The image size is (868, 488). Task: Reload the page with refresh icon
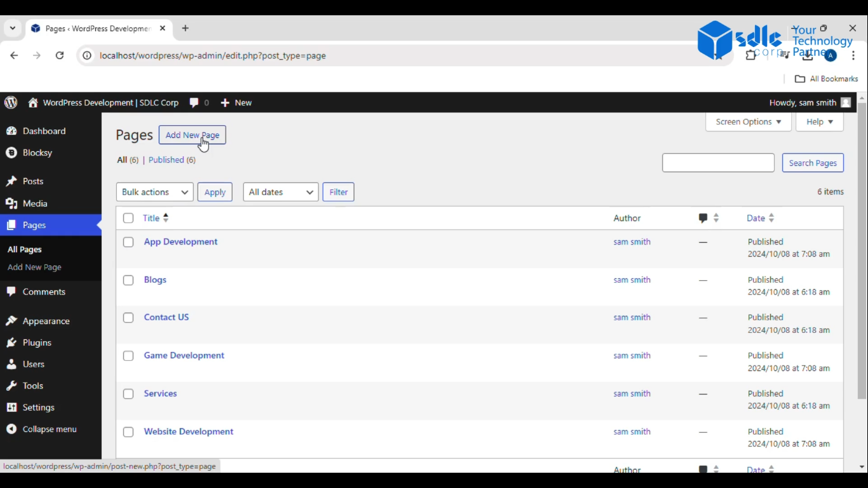[60, 55]
